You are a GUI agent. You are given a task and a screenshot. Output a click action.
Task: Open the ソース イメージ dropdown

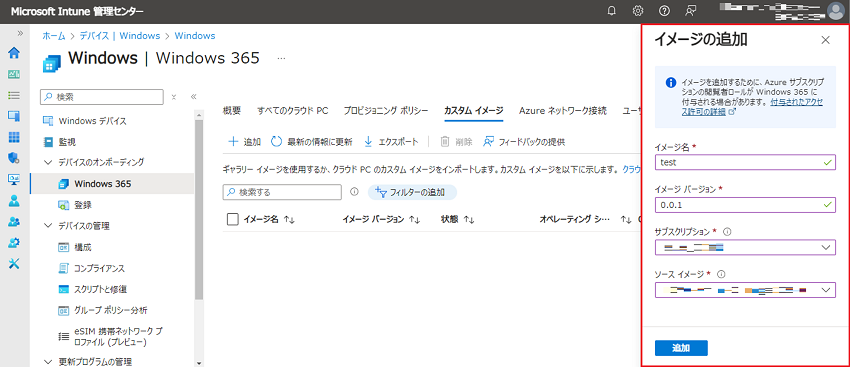click(745, 290)
